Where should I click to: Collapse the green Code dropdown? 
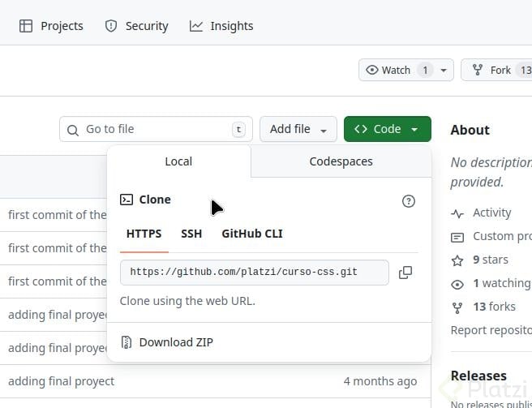tap(387, 129)
